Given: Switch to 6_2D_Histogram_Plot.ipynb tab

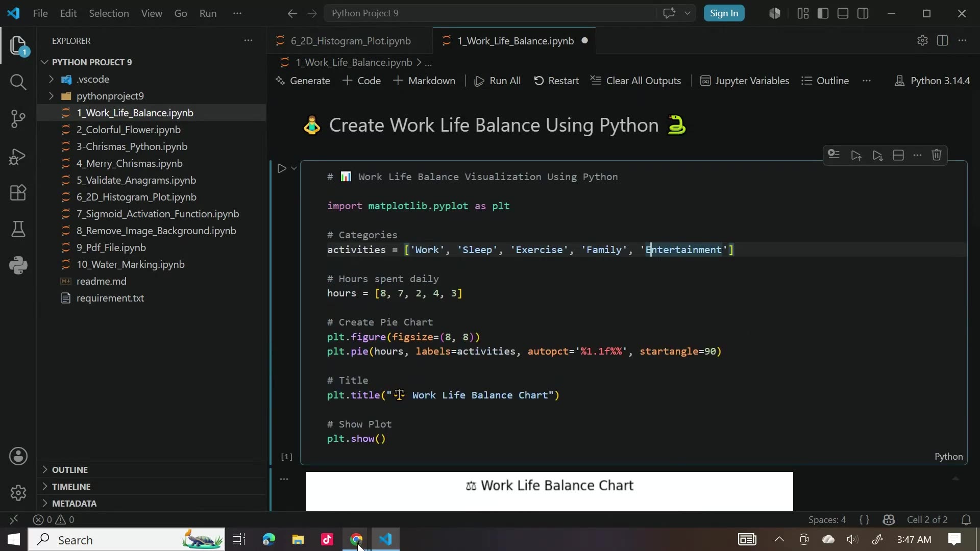Looking at the screenshot, I should pyautogui.click(x=350, y=41).
